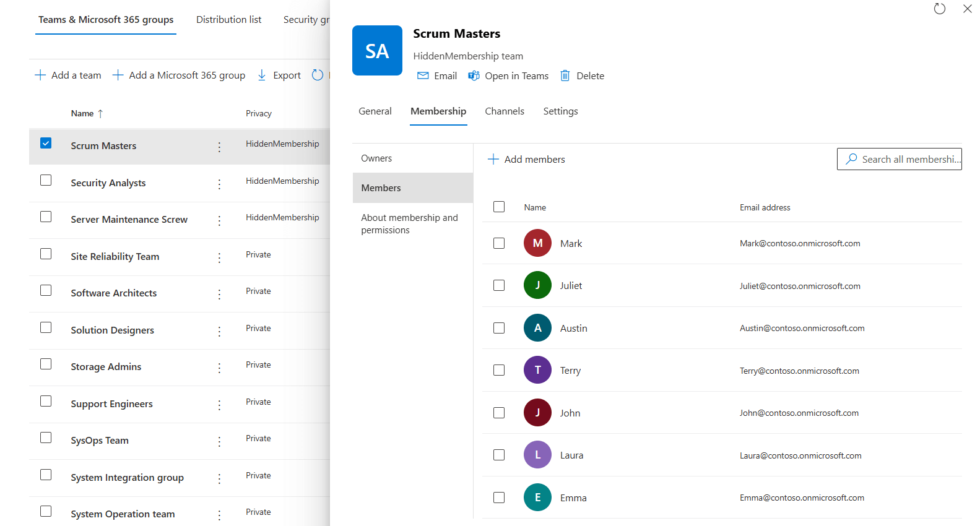Check the box next to Juliet
The height and width of the screenshot is (526, 980).
point(499,285)
